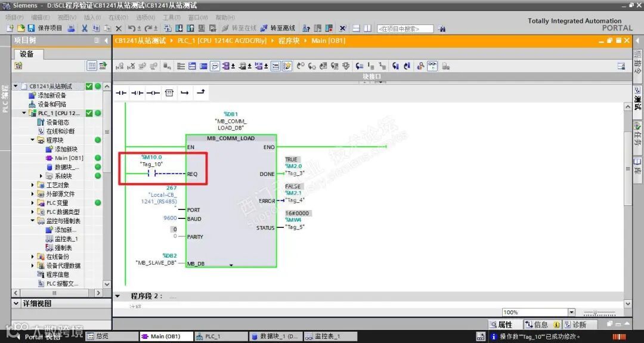This screenshot has width=644, height=343.
Task: Open the accessible devices icon
Action: coord(306,28)
